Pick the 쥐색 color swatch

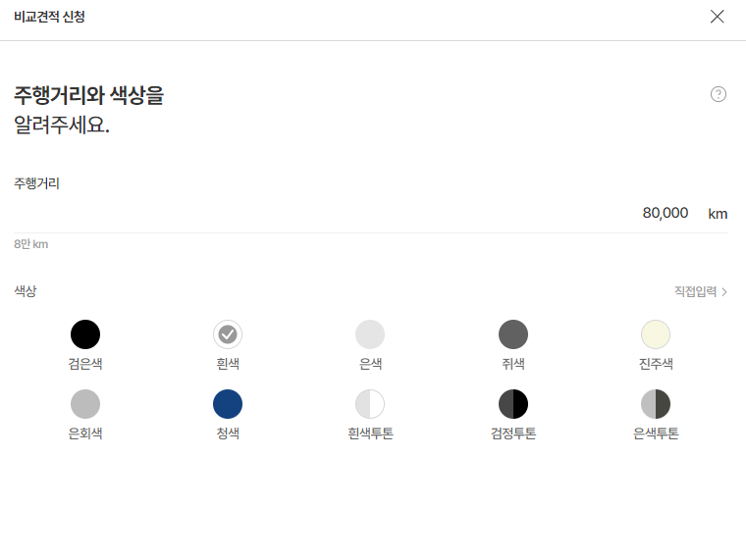[x=513, y=334]
